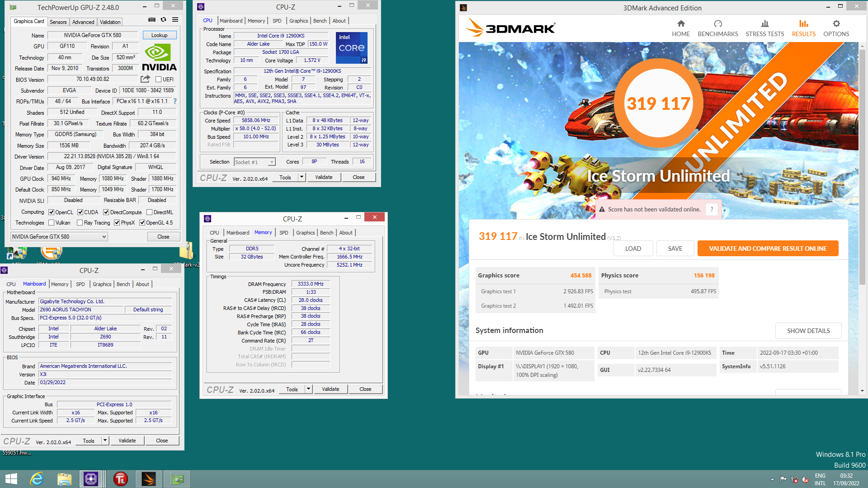868x488 pixels.
Task: Take a GPU-Z screenshot with camera icon
Action: point(152,20)
